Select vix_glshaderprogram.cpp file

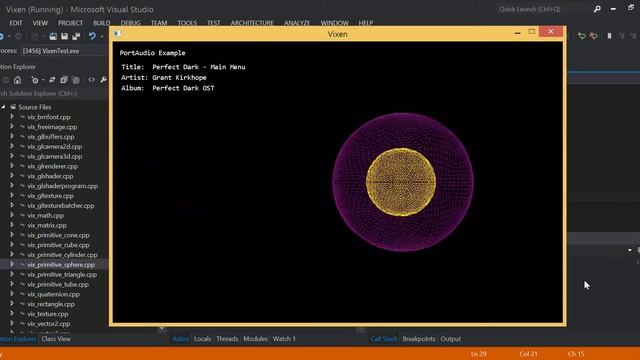click(62, 186)
